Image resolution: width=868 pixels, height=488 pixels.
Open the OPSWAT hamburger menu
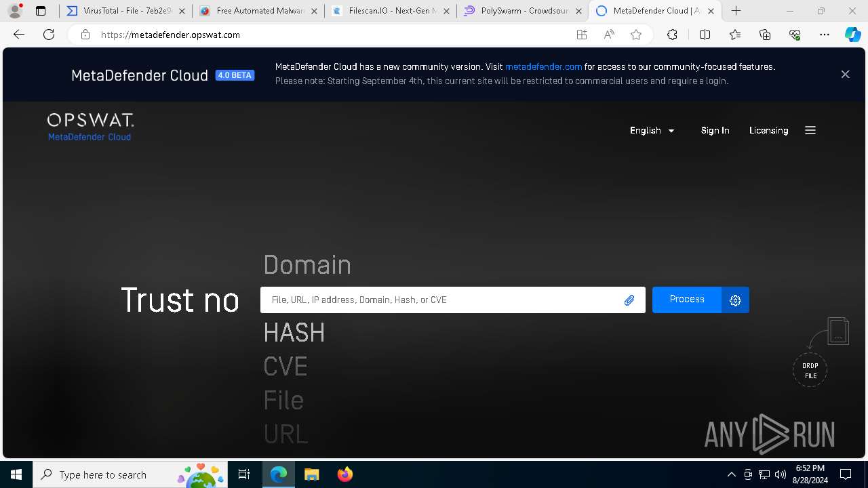(x=810, y=130)
